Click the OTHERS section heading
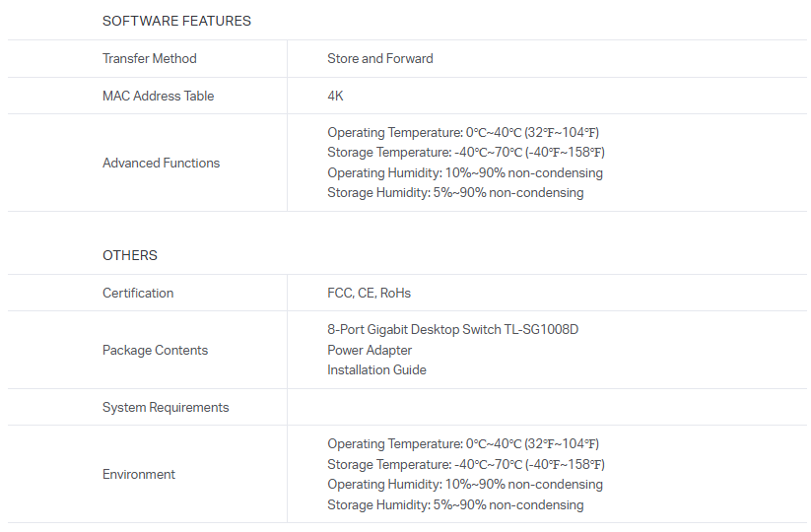Viewport: 811px width, 532px height. [x=130, y=255]
